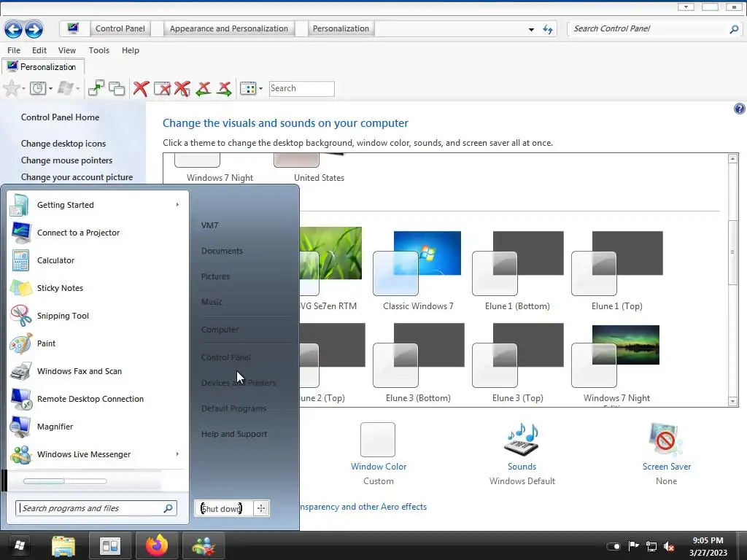The width and height of the screenshot is (747, 560).
Task: Select the Elune 3 (Bottom) theme
Action: pyautogui.click(x=418, y=363)
